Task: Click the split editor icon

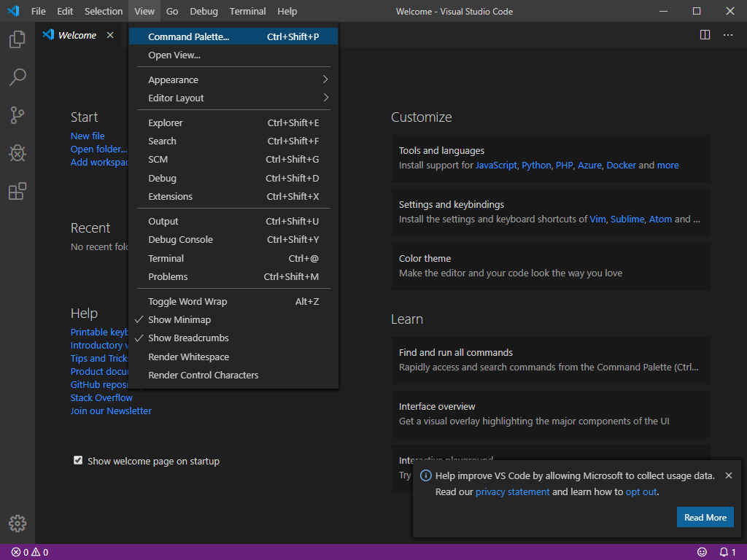Action: 705,35
